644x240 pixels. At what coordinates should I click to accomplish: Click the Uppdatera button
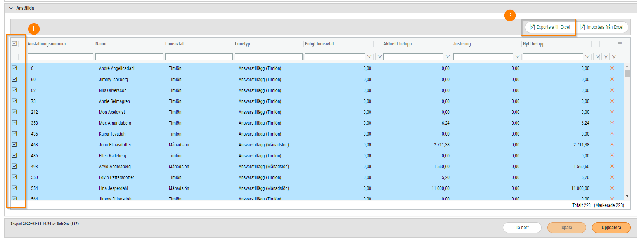611,228
